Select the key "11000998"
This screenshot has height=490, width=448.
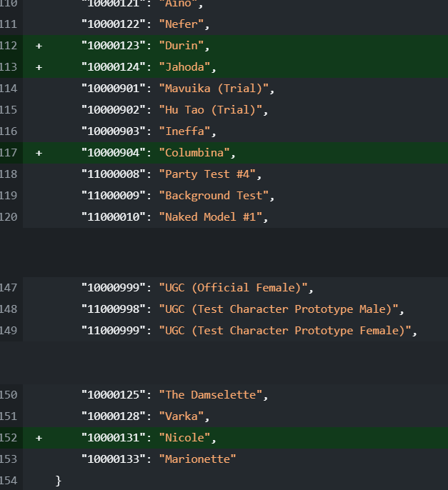click(x=113, y=309)
